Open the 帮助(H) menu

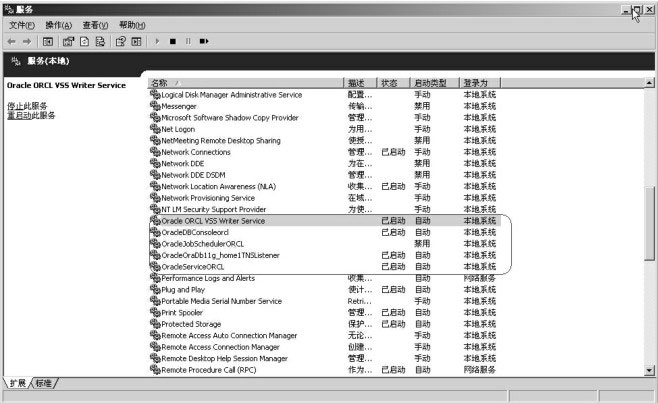point(132,25)
